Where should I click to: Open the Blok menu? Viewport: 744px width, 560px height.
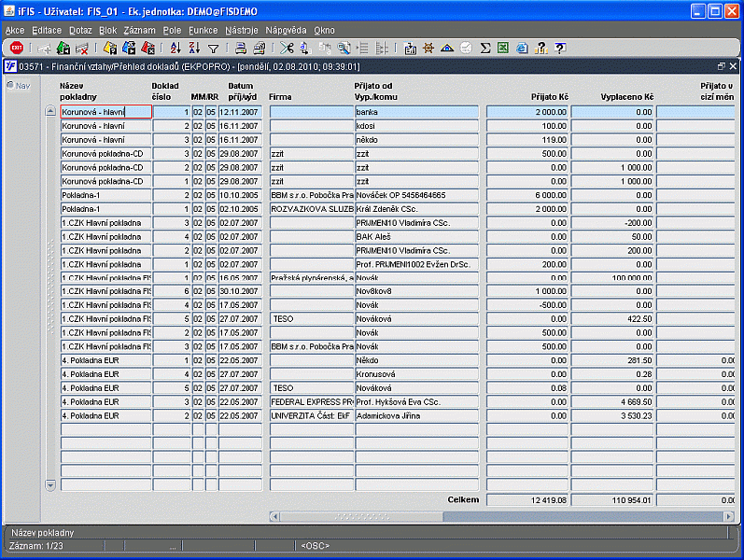pos(107,31)
